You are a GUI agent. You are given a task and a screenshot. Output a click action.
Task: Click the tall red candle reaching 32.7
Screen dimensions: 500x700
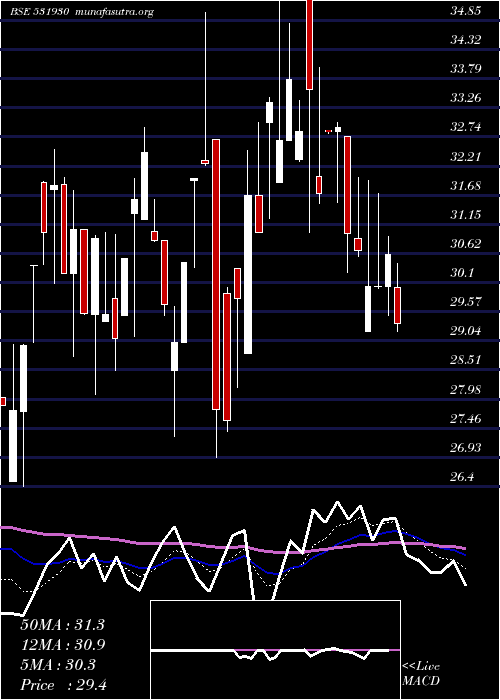point(216,274)
